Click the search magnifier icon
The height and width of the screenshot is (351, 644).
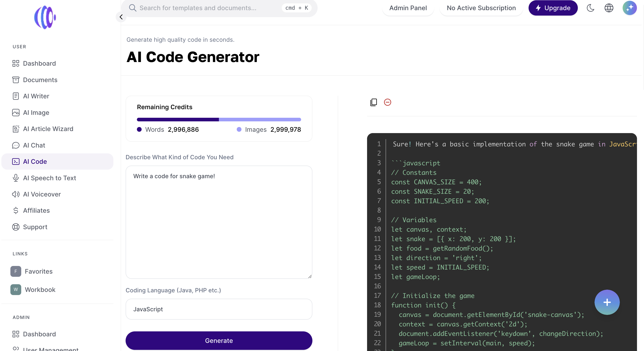coord(133,8)
